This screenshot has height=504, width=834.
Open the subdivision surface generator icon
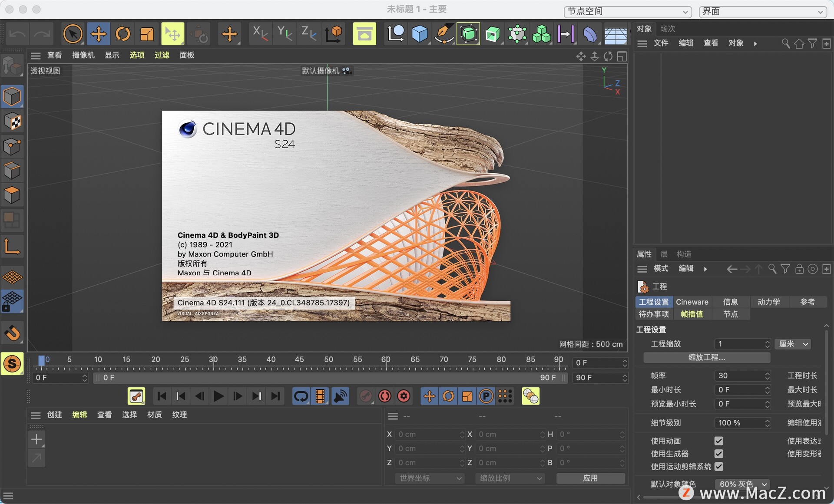(x=468, y=34)
